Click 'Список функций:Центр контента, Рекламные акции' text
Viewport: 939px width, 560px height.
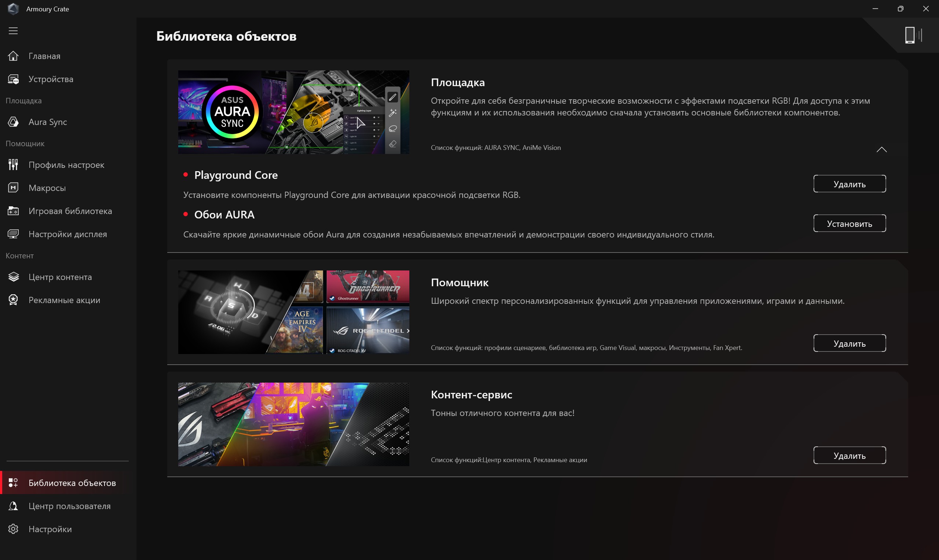click(509, 460)
